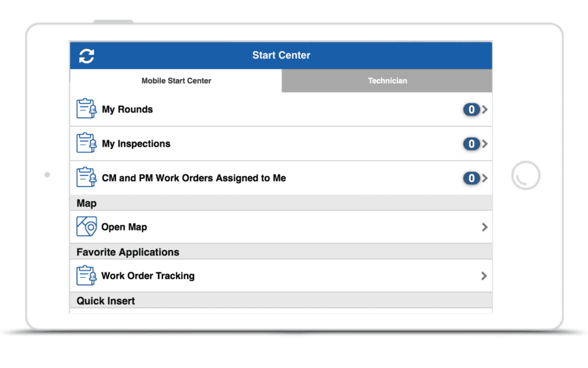
Task: Click the My Inspections clipboard icon
Action: [x=86, y=143]
